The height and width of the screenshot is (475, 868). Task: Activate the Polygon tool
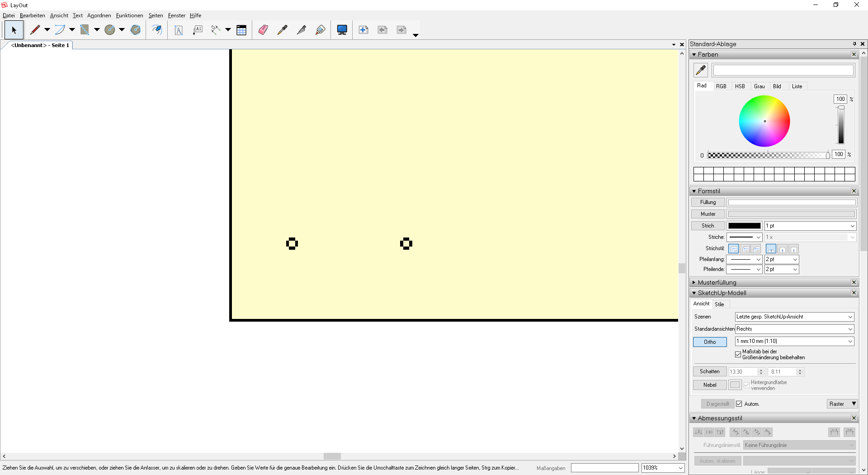(x=135, y=30)
